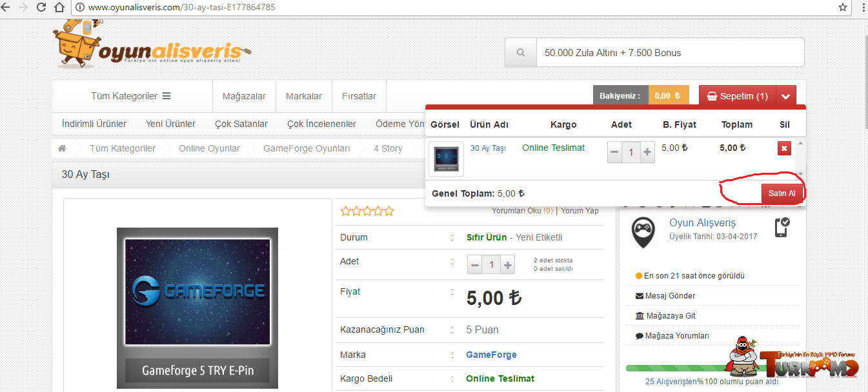This screenshot has height=392, width=868.
Task: Click the oyunalisveris site logo
Action: (151, 45)
